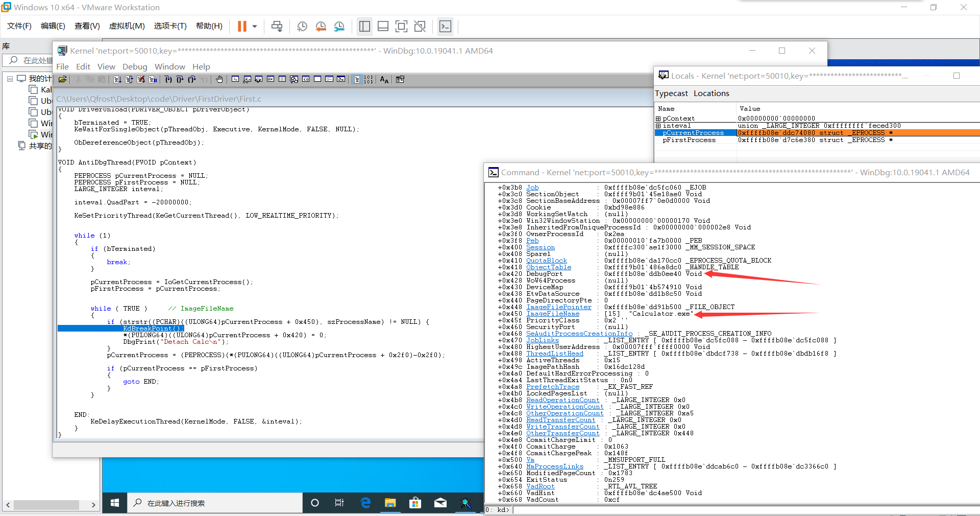The height and width of the screenshot is (516, 980).
Task: Click the hand-shaped breakpoint icon in WinDbg toolbar
Action: point(219,79)
